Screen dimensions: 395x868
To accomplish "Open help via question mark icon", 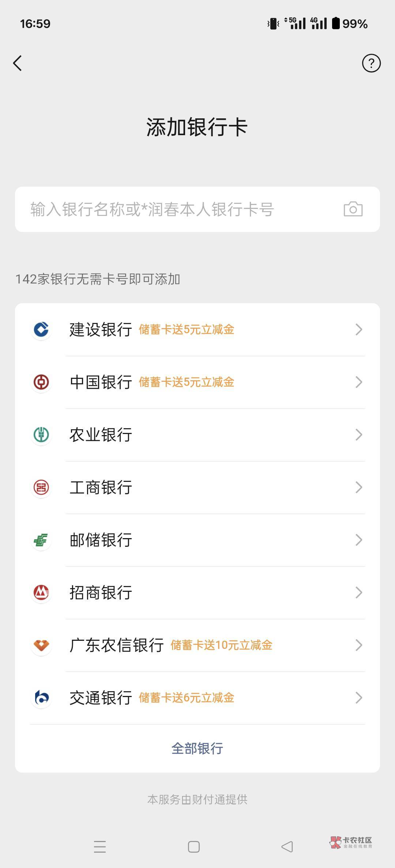I will 371,63.
